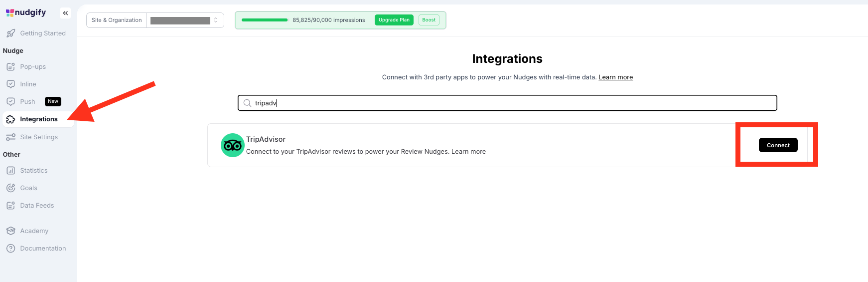Click Learn more in TripAdvisor description
This screenshot has width=868, height=282.
point(468,152)
